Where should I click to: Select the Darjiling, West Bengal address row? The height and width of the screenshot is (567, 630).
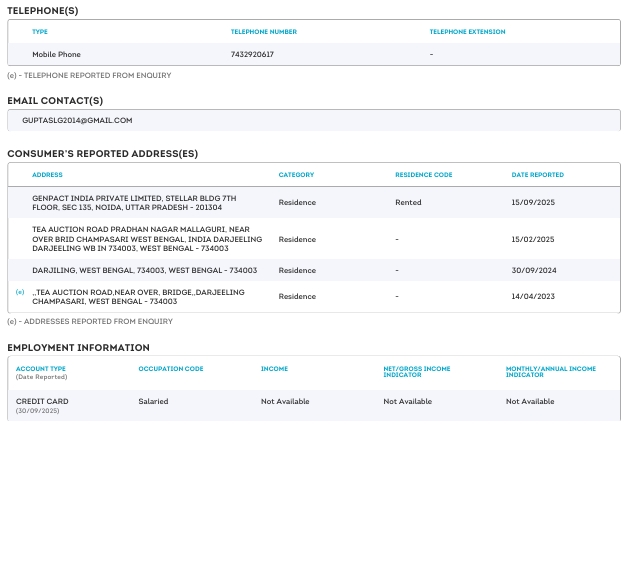(x=144, y=270)
